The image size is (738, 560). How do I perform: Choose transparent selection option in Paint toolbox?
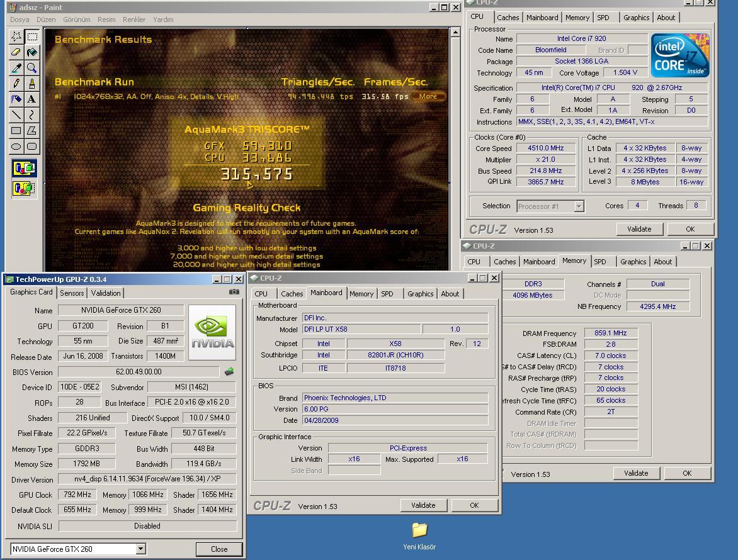point(25,189)
